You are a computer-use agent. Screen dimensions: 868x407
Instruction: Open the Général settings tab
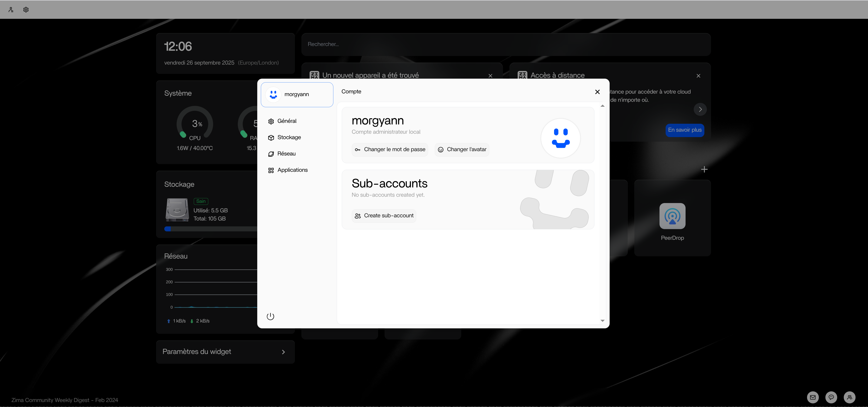click(x=287, y=121)
